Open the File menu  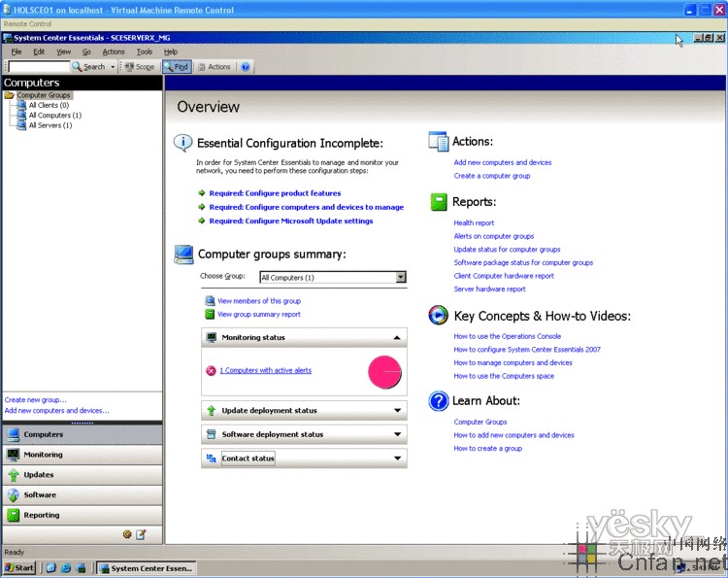coord(17,52)
